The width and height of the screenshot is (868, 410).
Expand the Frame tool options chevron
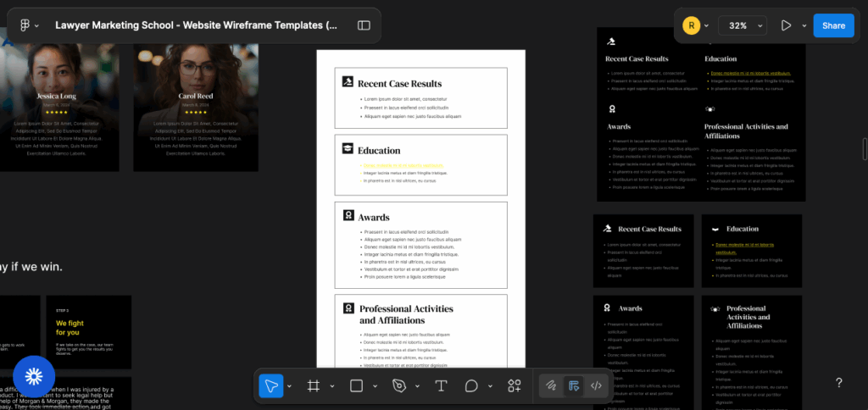click(x=331, y=386)
